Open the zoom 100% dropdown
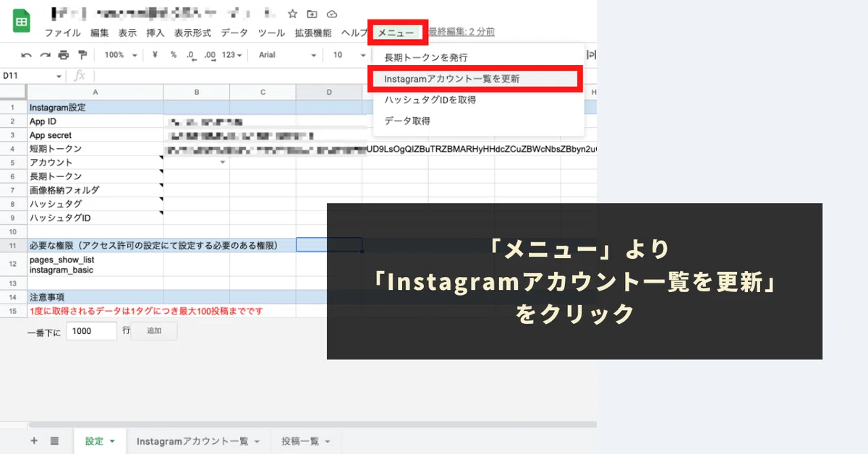The width and height of the screenshot is (868, 454). 120,55
